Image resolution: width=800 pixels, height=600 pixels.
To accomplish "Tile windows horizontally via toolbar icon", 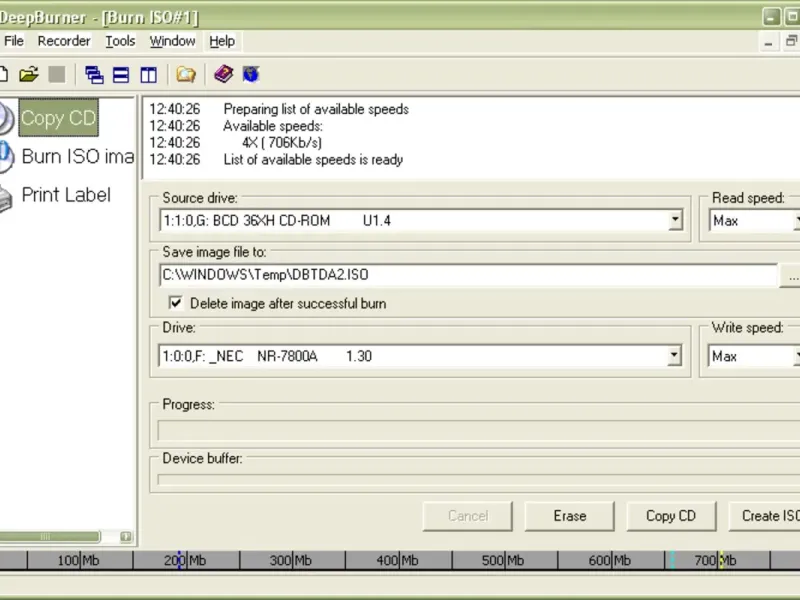I will 121,75.
